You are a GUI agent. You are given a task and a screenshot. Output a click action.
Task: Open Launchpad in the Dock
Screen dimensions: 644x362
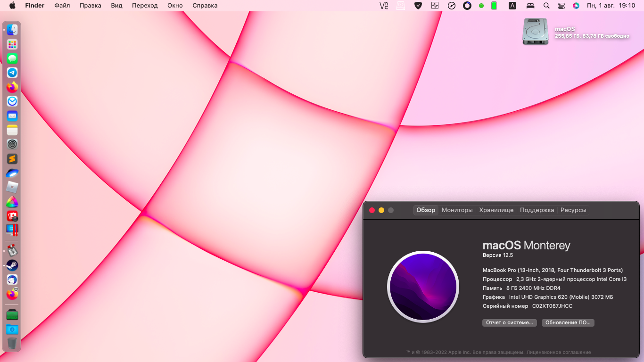click(12, 44)
